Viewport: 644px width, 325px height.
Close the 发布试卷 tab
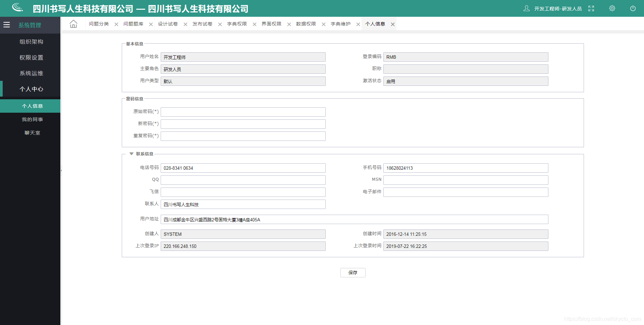(220, 24)
